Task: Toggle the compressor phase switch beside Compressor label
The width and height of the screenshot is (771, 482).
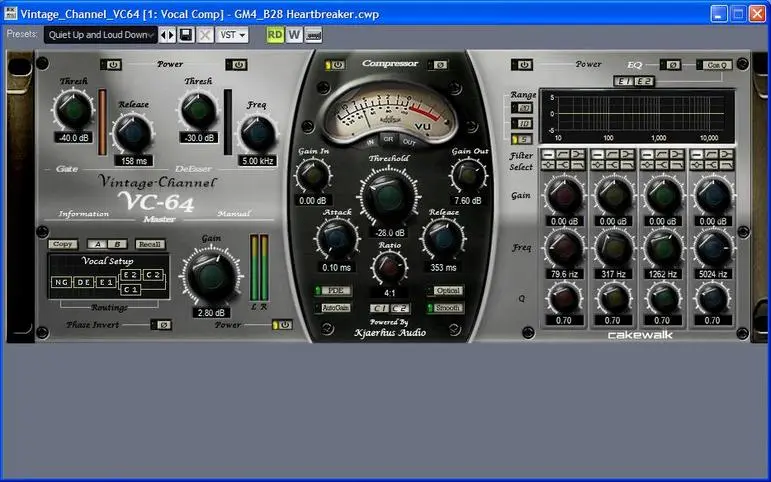Action: 438,64
